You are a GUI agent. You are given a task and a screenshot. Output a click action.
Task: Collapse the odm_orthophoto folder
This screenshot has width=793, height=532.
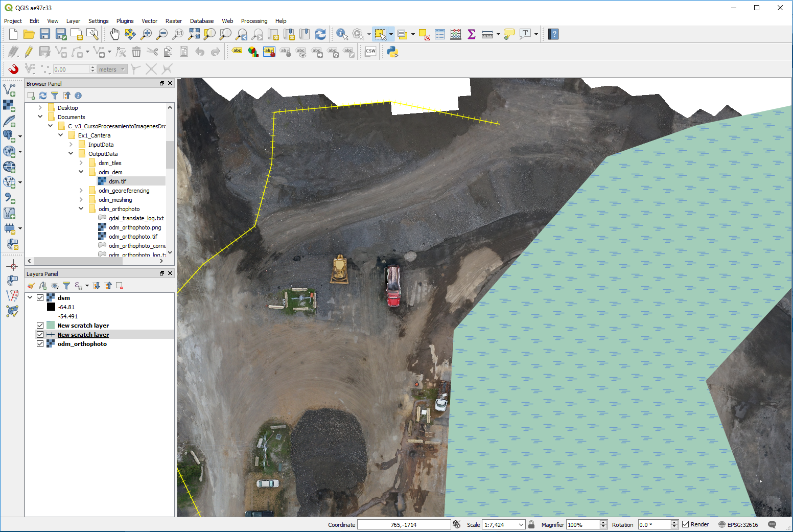click(x=81, y=209)
